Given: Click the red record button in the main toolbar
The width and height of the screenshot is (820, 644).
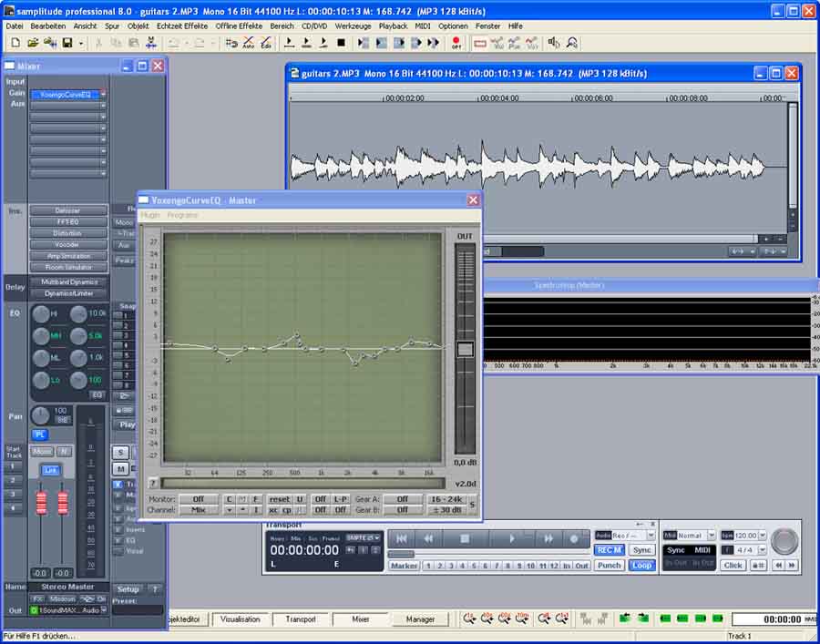Looking at the screenshot, I should point(456,43).
